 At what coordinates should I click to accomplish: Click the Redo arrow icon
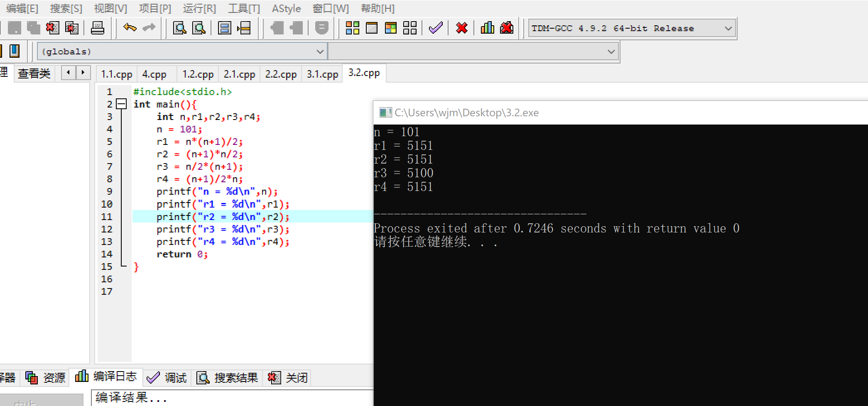coord(149,28)
